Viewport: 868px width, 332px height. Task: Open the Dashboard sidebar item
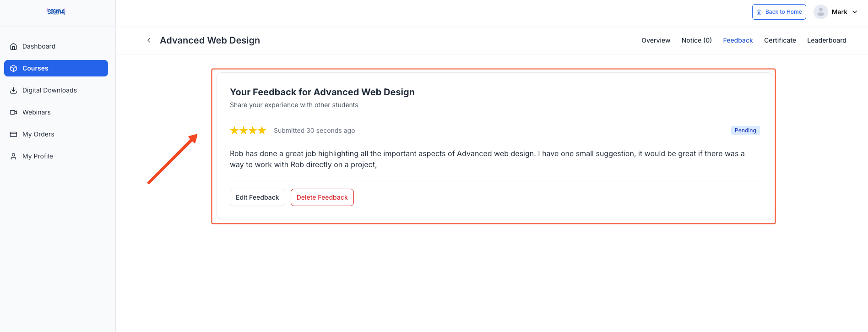click(x=56, y=46)
